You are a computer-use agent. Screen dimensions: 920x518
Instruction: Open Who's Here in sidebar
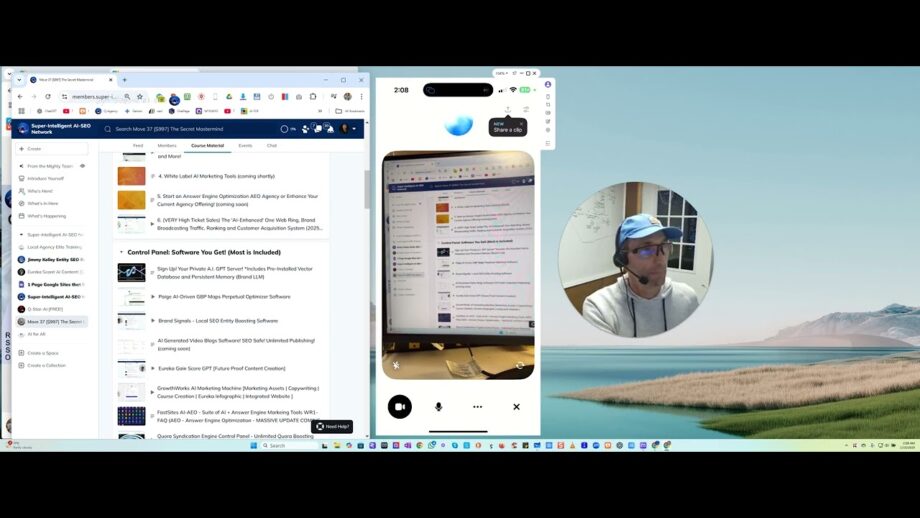(40, 191)
